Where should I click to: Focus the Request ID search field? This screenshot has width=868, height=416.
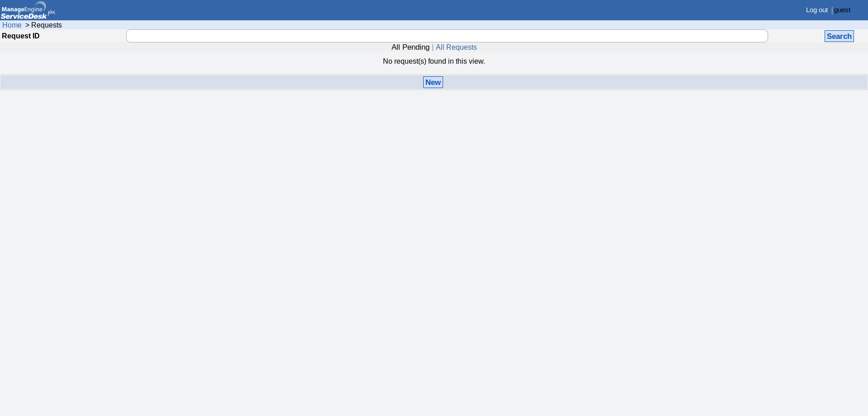tap(447, 36)
